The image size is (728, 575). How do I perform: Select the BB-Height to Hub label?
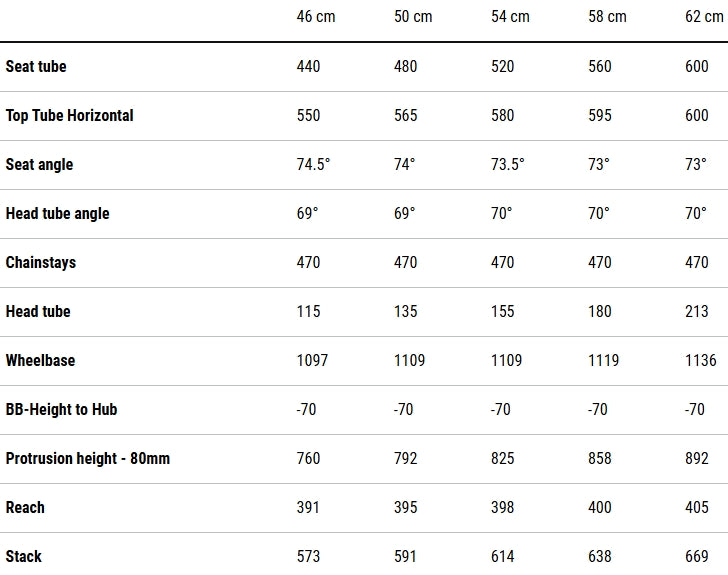tap(61, 409)
